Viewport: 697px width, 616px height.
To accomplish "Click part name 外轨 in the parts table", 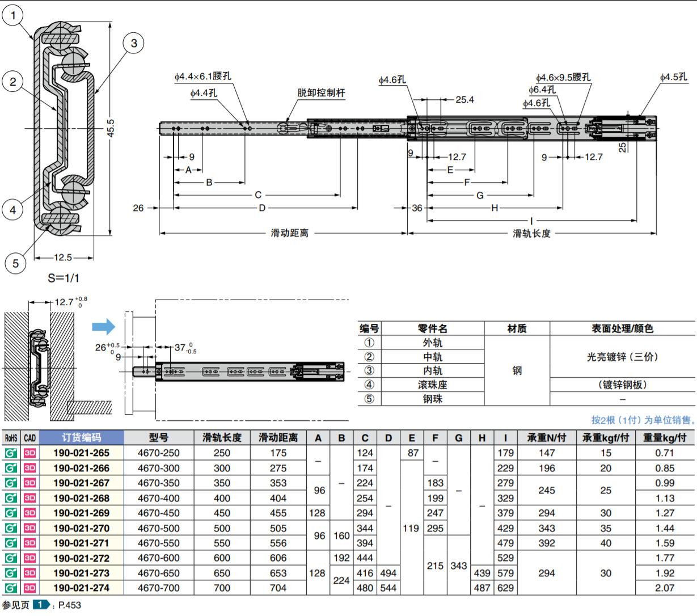I will 433,343.
